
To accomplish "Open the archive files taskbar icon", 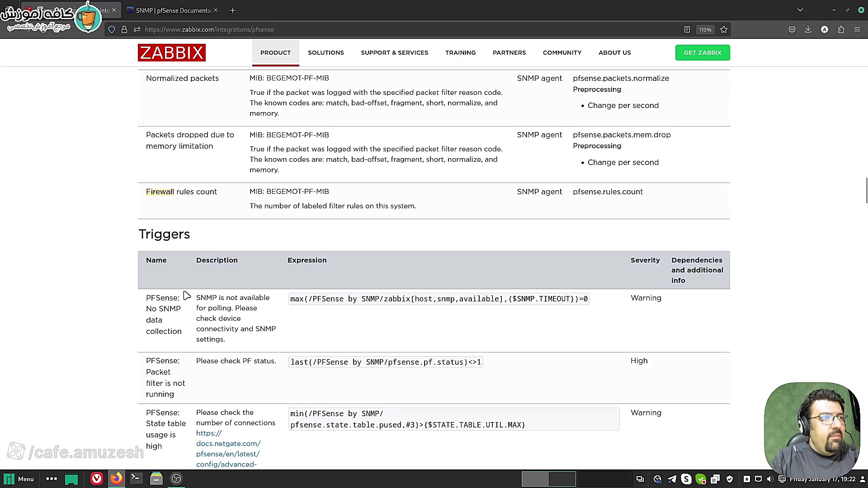I will pos(156,479).
